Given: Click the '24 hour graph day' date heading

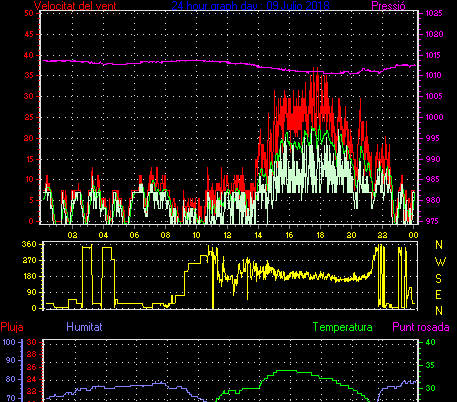Looking at the screenshot, I should coord(250,6).
